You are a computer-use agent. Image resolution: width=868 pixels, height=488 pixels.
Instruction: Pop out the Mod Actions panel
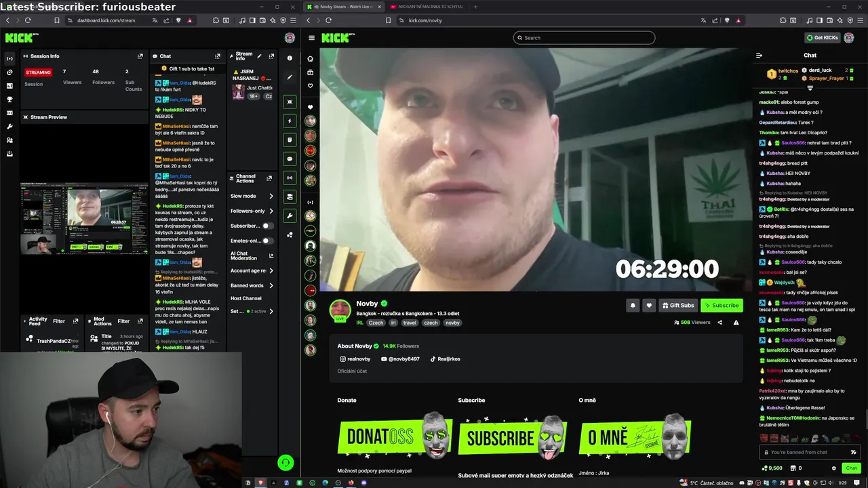click(140, 321)
